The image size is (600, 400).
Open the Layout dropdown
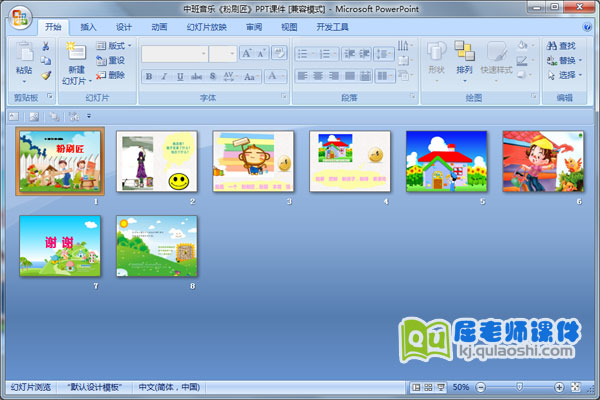113,46
